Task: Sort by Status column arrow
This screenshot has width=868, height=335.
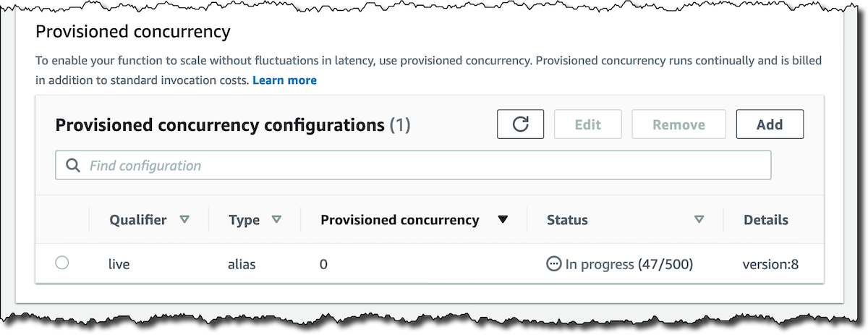Action: [699, 220]
